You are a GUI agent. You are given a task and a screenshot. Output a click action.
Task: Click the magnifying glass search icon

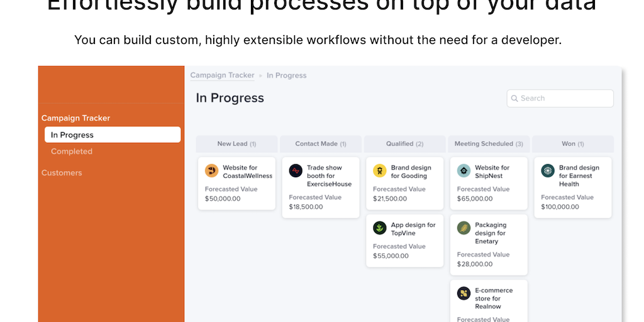point(514,99)
